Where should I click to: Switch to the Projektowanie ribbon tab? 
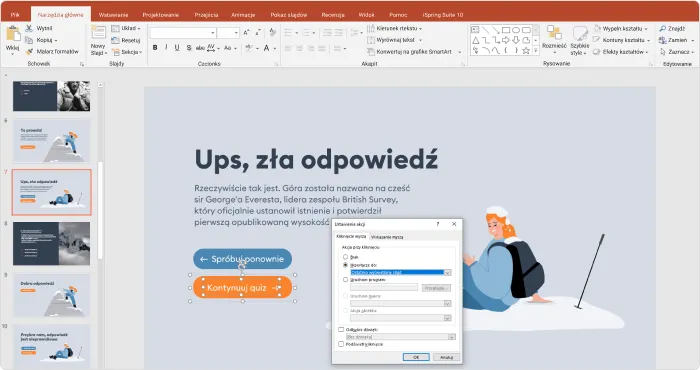point(161,15)
